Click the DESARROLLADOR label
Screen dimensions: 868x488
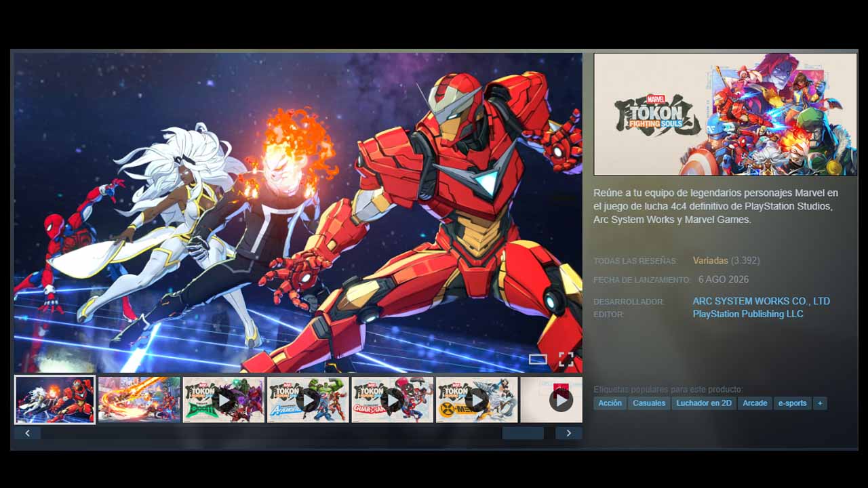(x=629, y=302)
